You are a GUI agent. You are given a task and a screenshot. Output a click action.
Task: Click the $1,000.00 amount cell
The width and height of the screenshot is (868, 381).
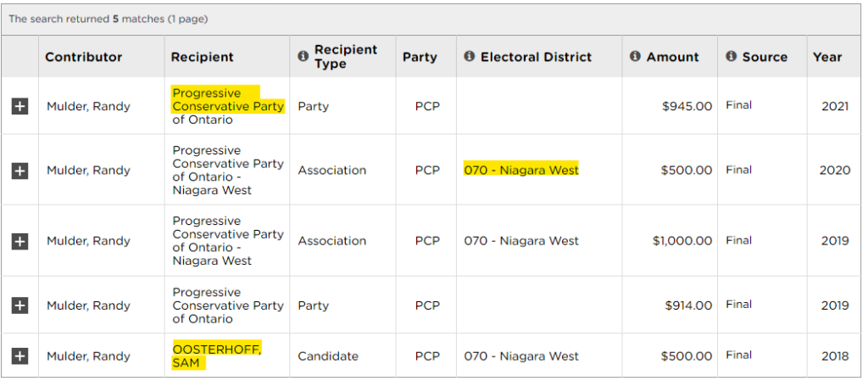[x=682, y=241]
